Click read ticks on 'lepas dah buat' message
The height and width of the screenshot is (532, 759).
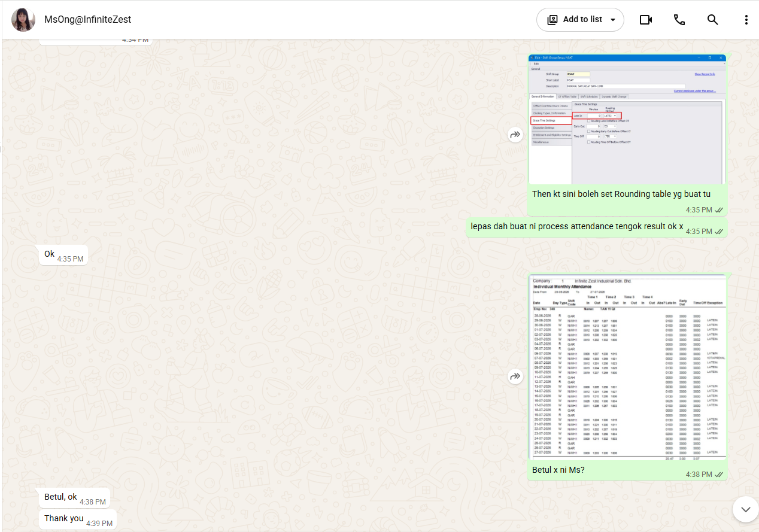[719, 232]
